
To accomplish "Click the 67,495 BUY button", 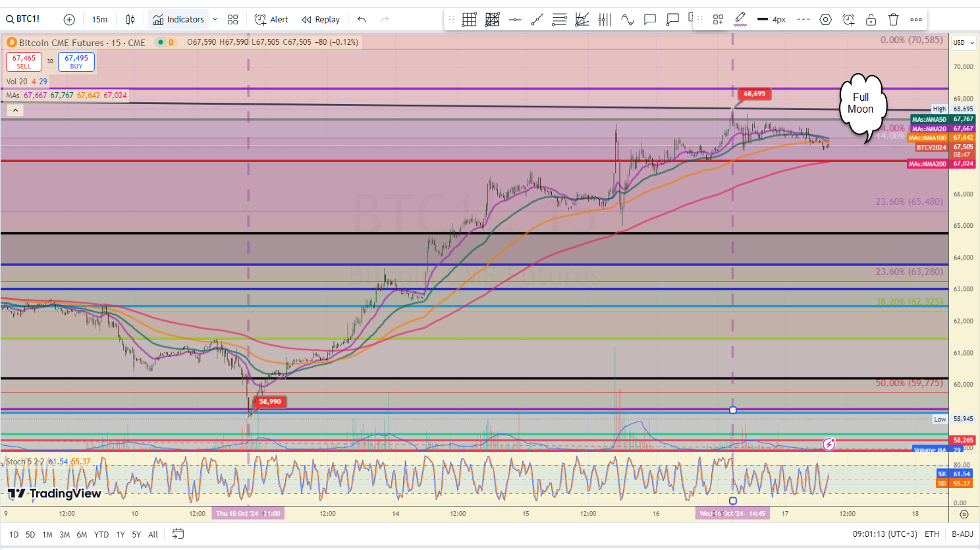I will click(x=76, y=62).
